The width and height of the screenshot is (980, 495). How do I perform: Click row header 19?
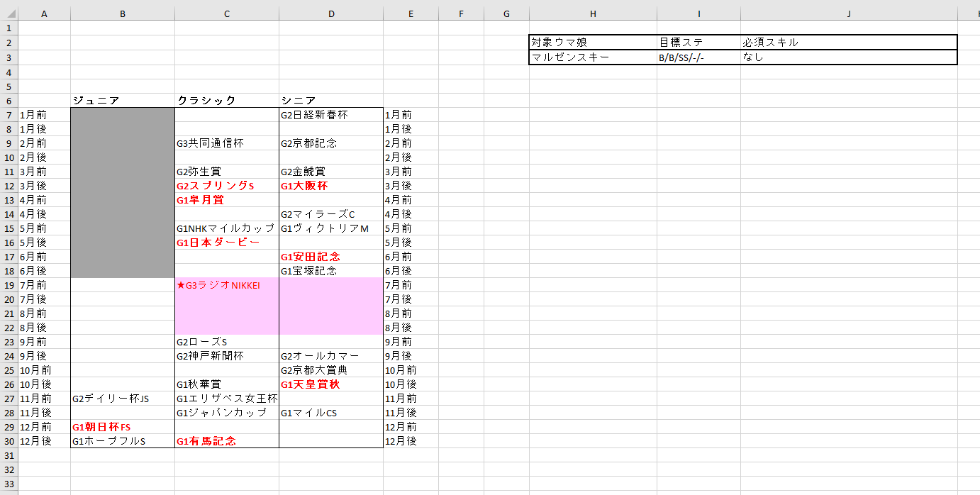pos(9,285)
